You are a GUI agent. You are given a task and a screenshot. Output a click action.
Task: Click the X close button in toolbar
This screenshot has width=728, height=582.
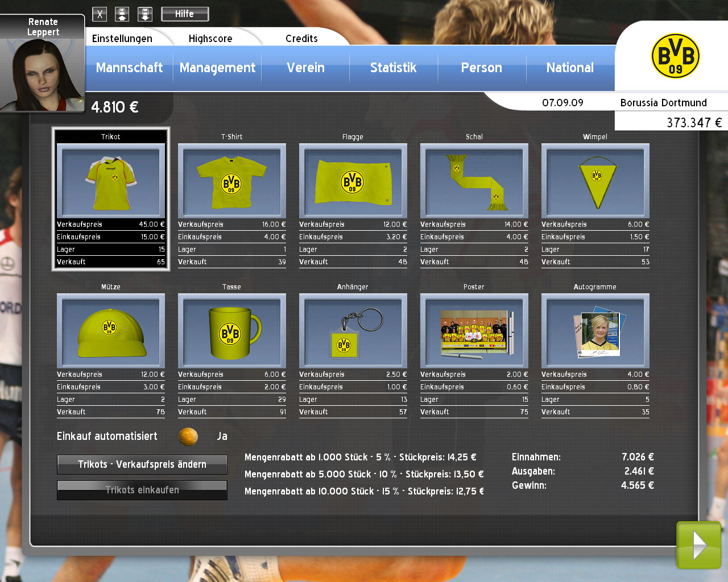(x=100, y=14)
